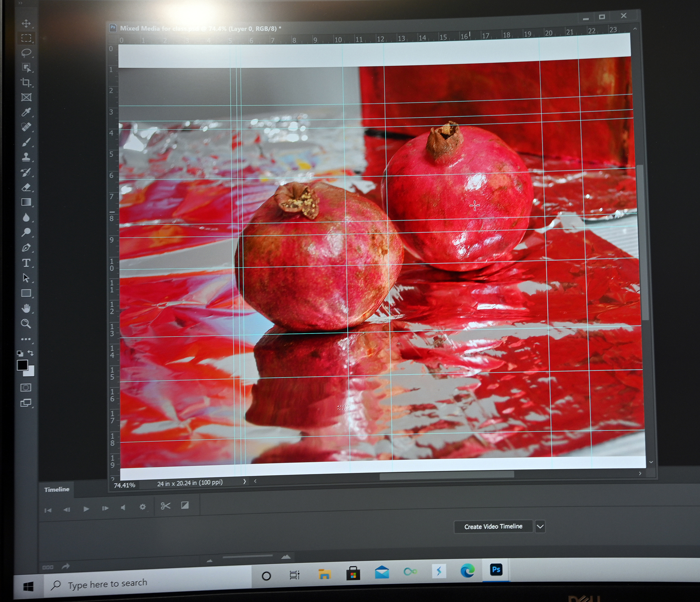Select the Rectangle shape tool

[x=26, y=293]
